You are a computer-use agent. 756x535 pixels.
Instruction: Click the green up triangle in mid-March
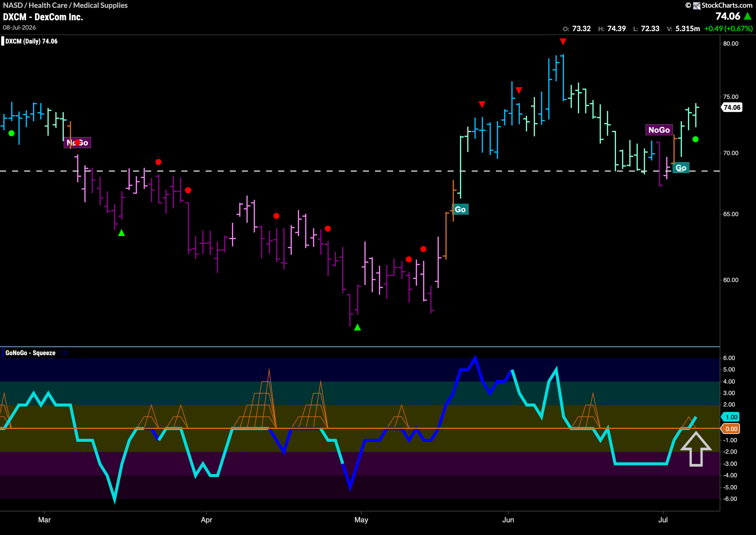[121, 233]
